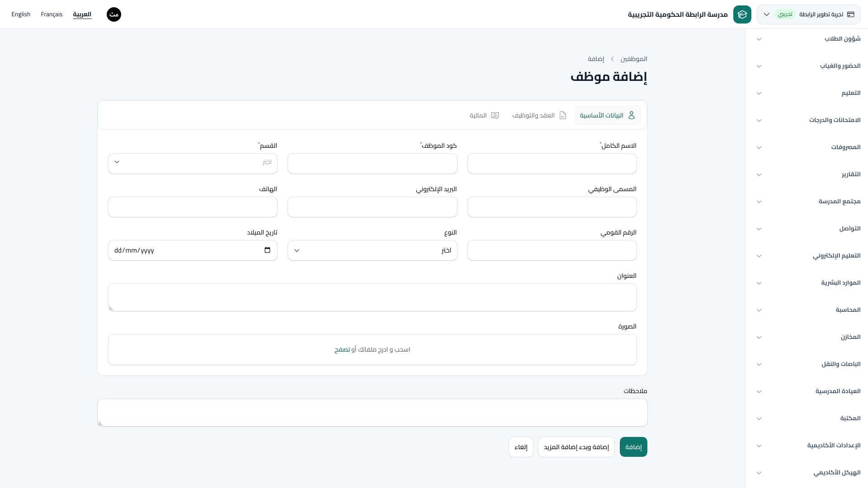Click the money icon on المالية tab

click(x=495, y=115)
